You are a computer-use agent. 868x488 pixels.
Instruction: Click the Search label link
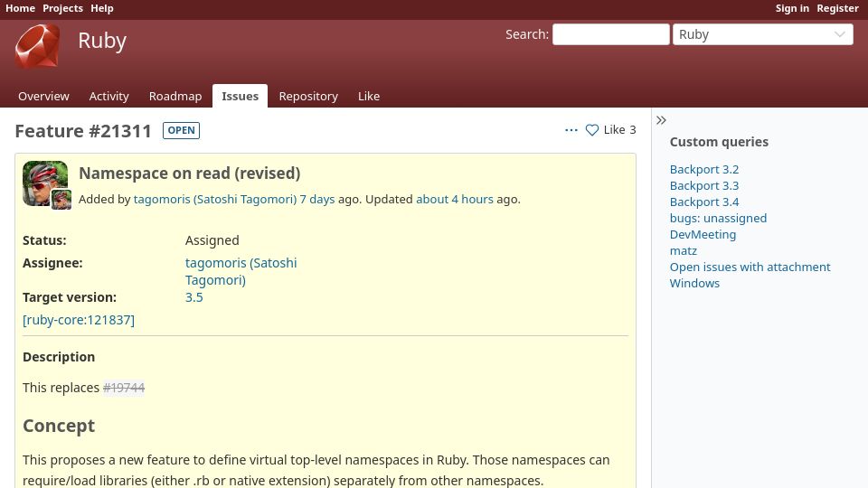coord(526,34)
